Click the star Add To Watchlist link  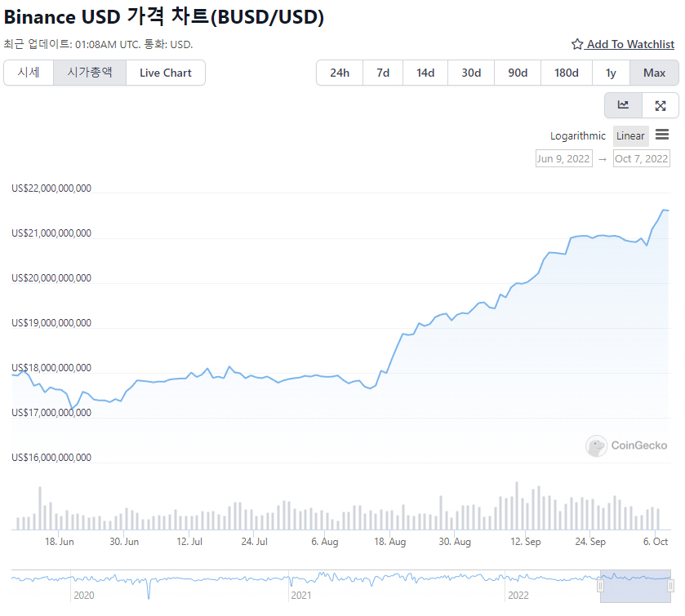click(623, 44)
